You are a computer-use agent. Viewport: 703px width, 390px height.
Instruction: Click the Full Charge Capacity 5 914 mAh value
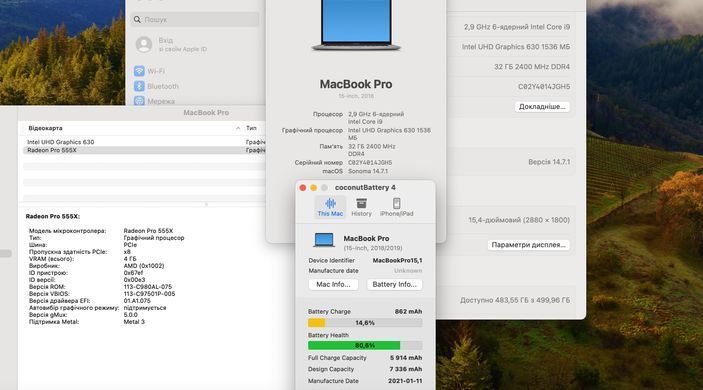click(x=406, y=358)
